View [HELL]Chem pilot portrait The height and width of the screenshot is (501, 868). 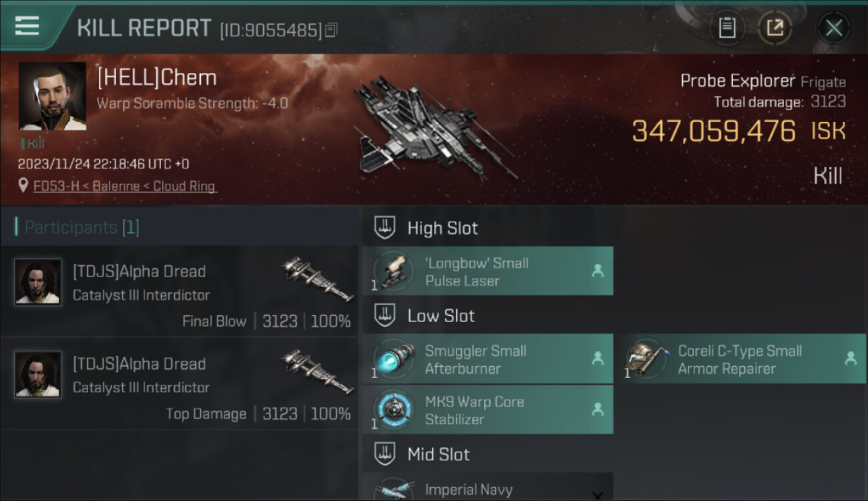(52, 96)
